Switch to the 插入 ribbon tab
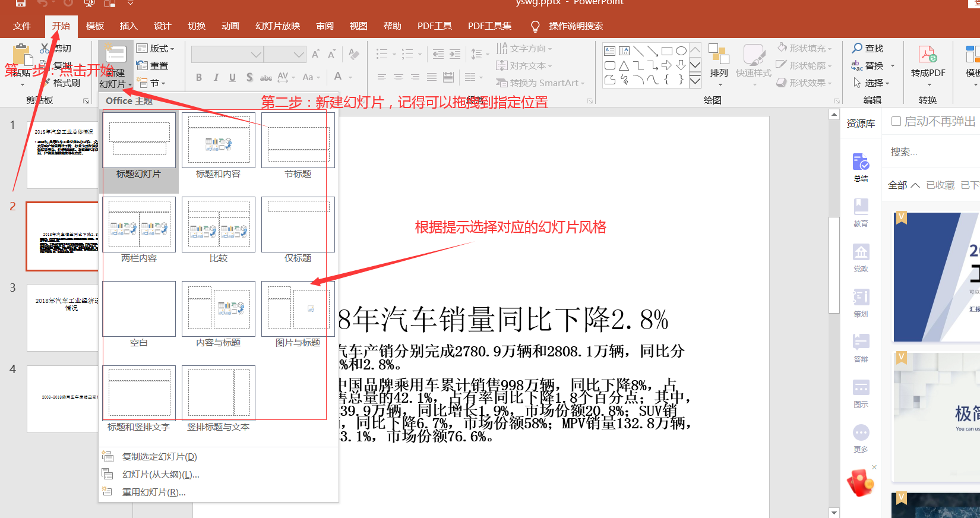This screenshot has height=518, width=980. click(x=128, y=26)
